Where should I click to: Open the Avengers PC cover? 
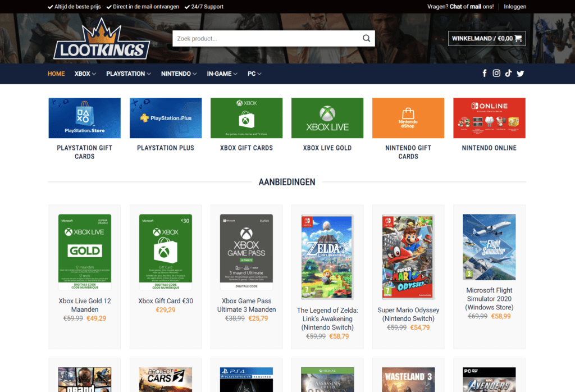click(489, 380)
